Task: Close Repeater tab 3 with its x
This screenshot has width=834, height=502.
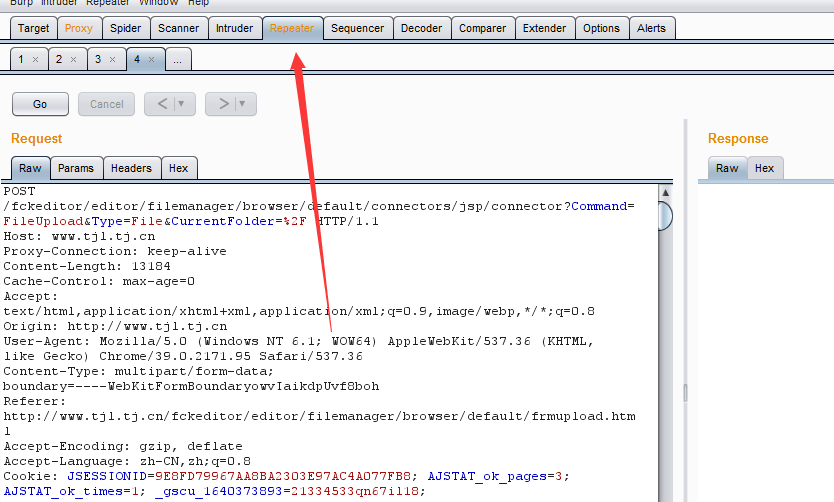Action: point(113,60)
